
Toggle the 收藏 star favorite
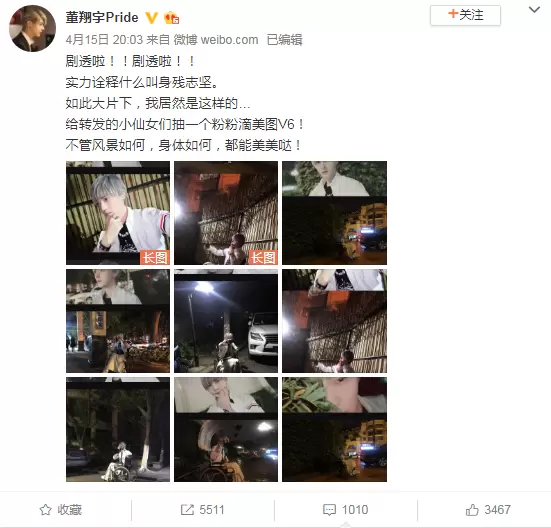click(x=60, y=510)
